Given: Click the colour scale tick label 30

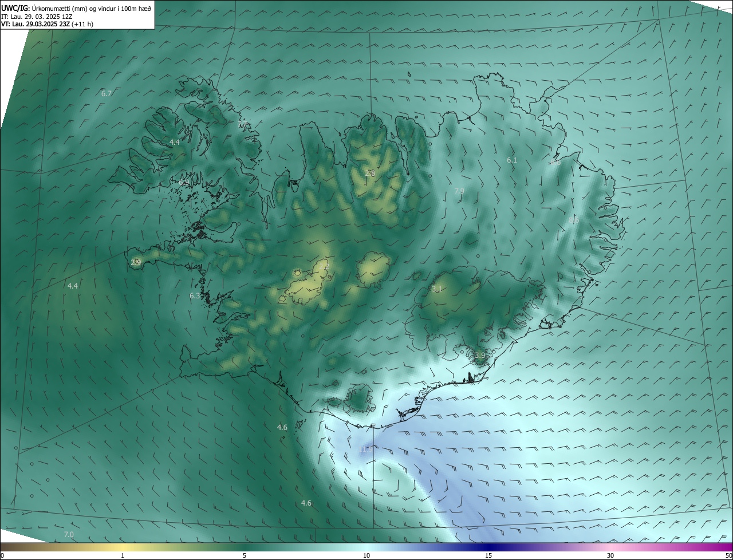Looking at the screenshot, I should [x=610, y=556].
